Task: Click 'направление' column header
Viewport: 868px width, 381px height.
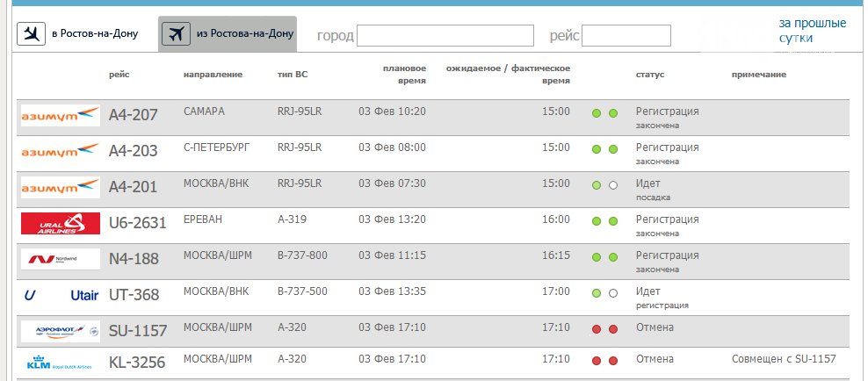Action: pos(213,75)
